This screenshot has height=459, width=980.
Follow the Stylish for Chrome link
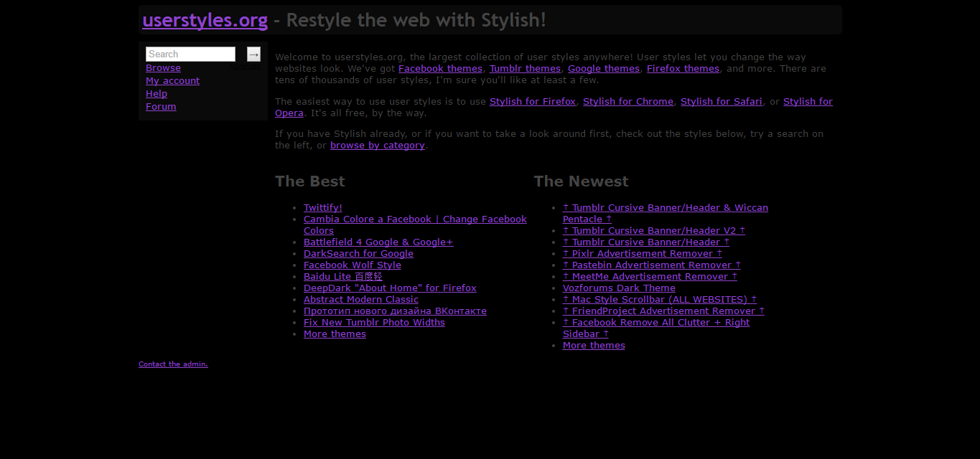tap(628, 102)
